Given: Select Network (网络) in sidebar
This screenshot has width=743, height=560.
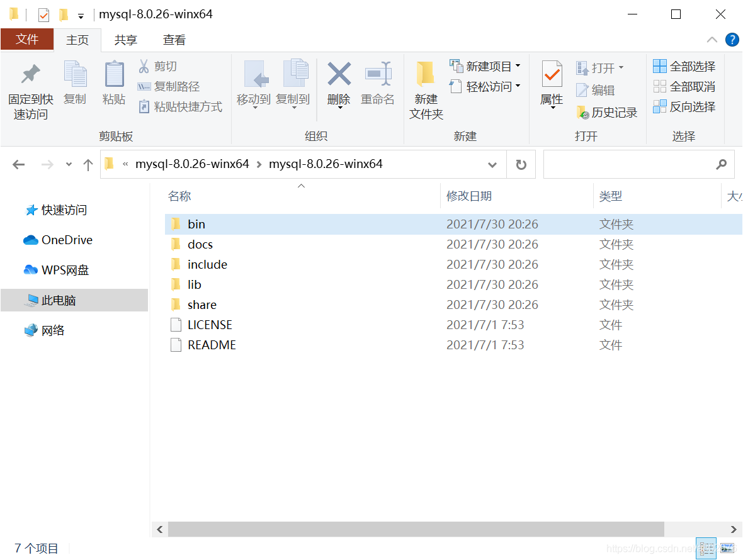Looking at the screenshot, I should pos(45,330).
